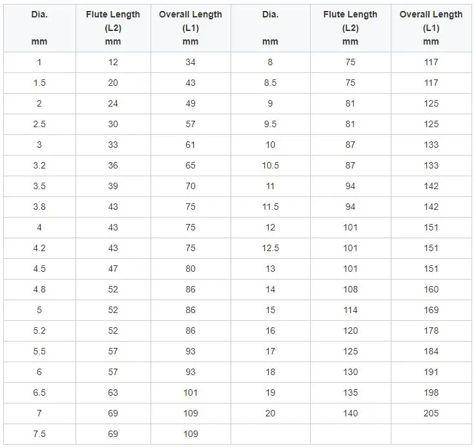Select overall length value 61

pyautogui.click(x=191, y=145)
